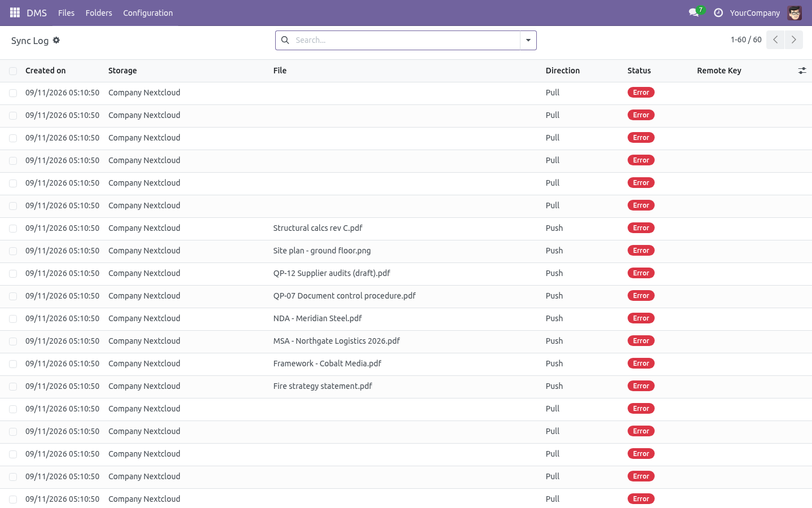
Task: Click the Error badge on Structural calcs row
Action: [641, 228]
